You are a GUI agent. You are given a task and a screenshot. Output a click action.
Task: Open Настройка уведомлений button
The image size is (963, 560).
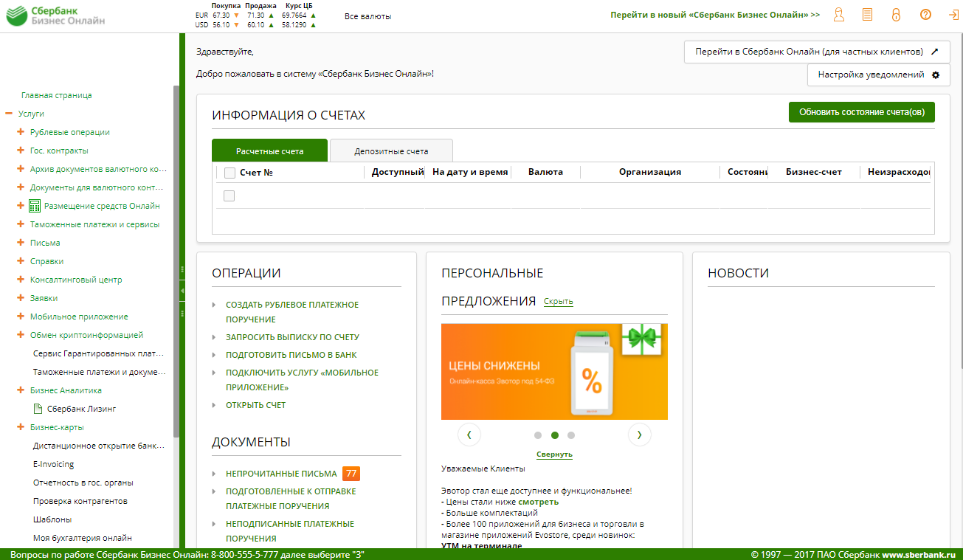coord(879,75)
